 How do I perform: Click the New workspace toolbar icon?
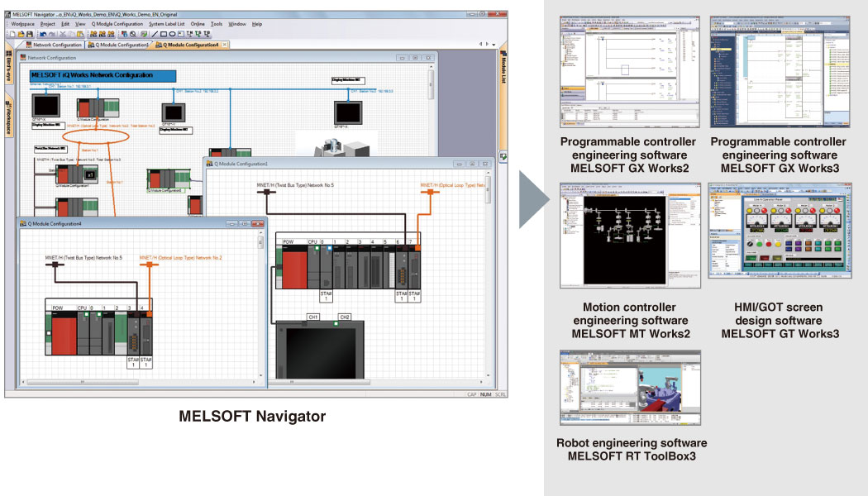pyautogui.click(x=14, y=34)
